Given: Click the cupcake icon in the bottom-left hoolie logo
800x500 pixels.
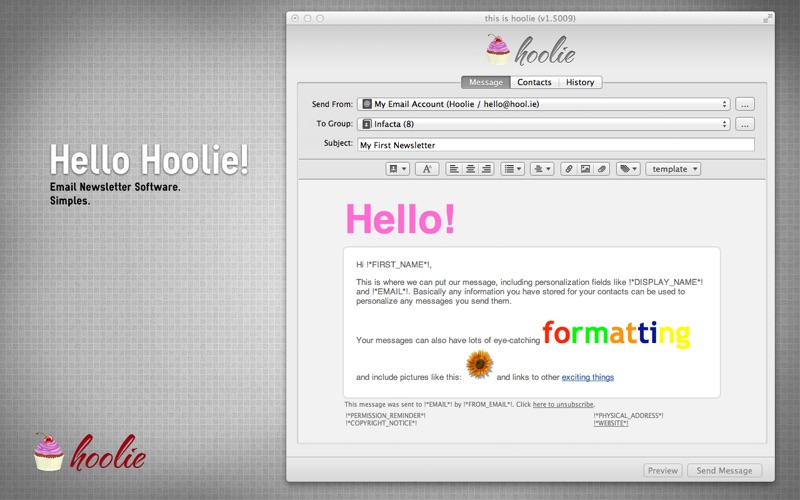Looking at the screenshot, I should pos(49,452).
